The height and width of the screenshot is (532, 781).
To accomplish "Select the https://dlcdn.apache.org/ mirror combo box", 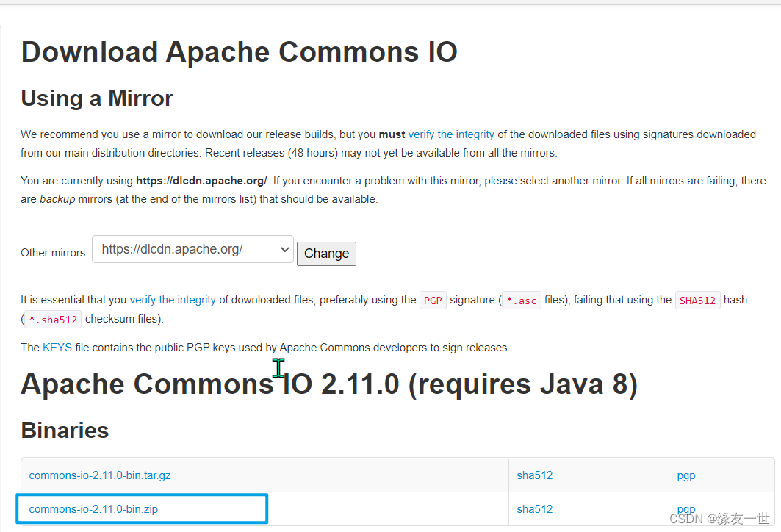I will pos(192,249).
